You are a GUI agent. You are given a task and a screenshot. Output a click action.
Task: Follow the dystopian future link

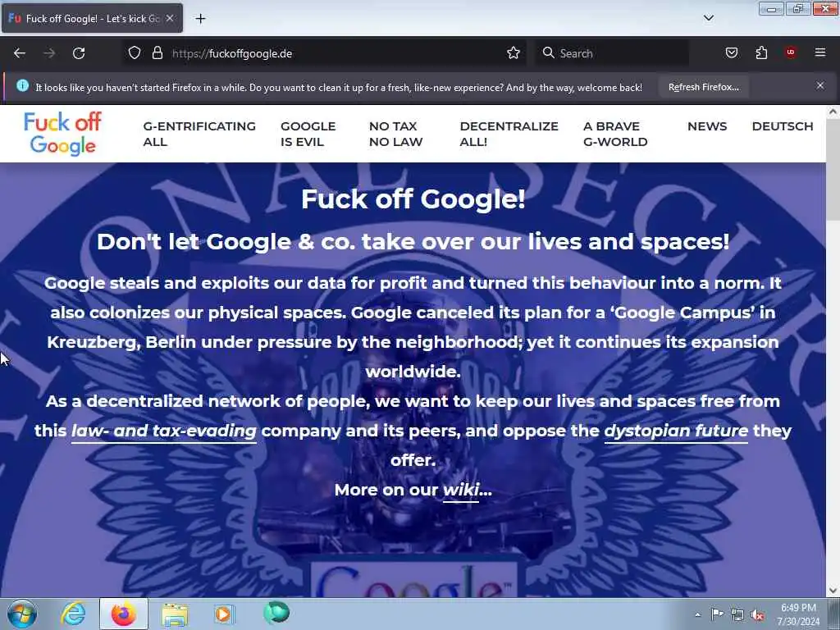(x=676, y=431)
